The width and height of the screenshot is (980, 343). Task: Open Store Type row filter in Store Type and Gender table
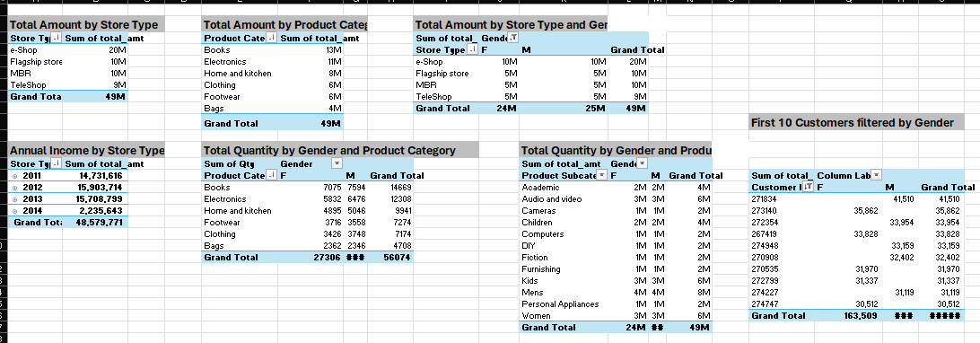tap(472, 50)
